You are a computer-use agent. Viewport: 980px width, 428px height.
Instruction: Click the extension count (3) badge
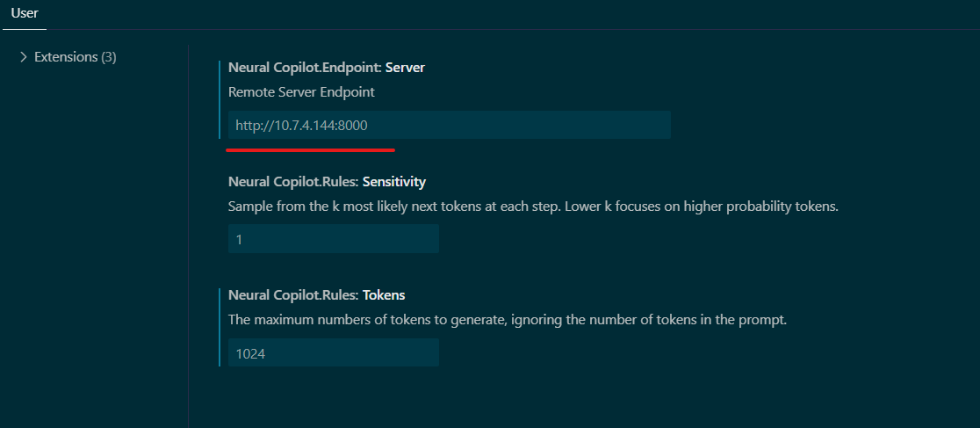(x=108, y=57)
